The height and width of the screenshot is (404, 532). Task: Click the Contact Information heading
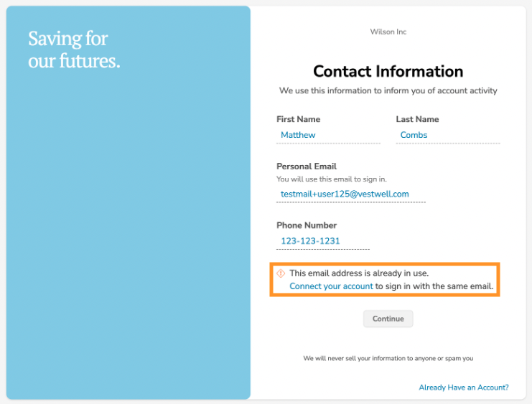[x=388, y=71]
